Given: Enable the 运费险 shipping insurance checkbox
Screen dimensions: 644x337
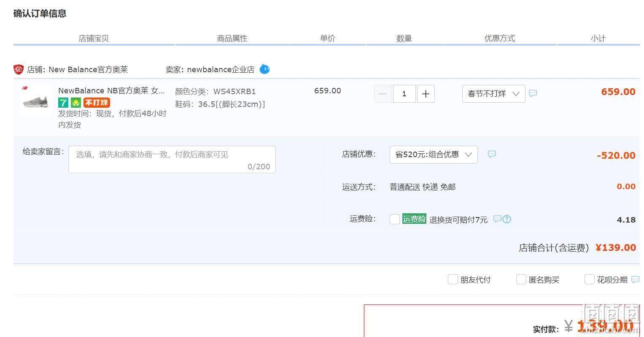Looking at the screenshot, I should click(395, 219).
